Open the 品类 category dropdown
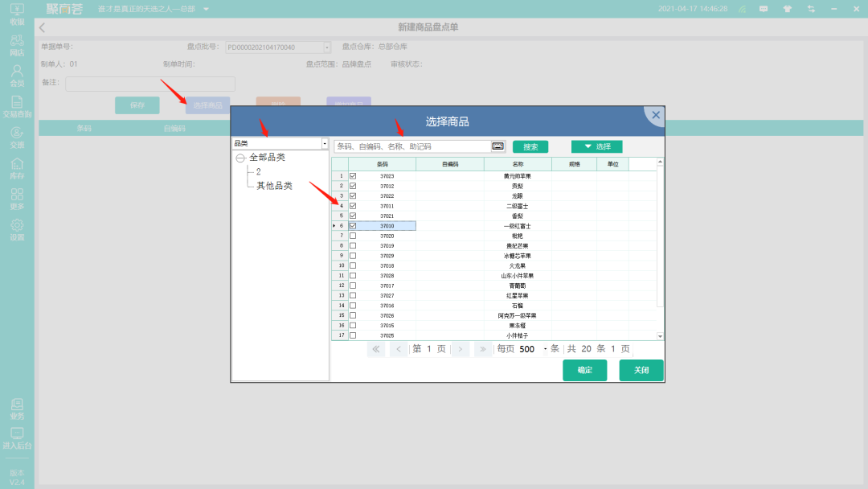Viewport: 868px width, 489px height. [x=325, y=144]
